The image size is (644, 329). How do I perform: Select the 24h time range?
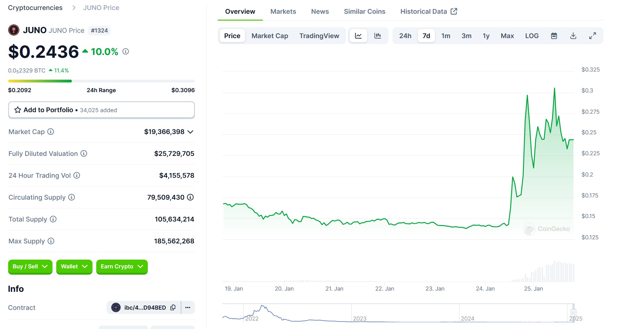(405, 36)
